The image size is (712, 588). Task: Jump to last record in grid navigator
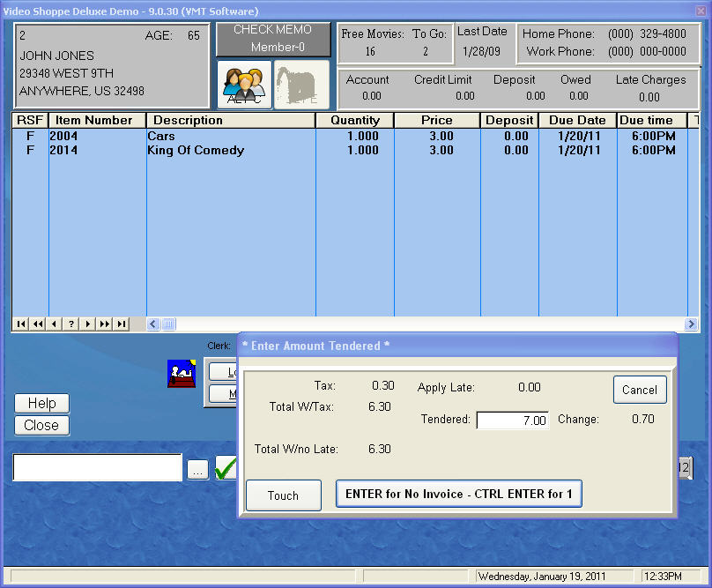coord(122,324)
